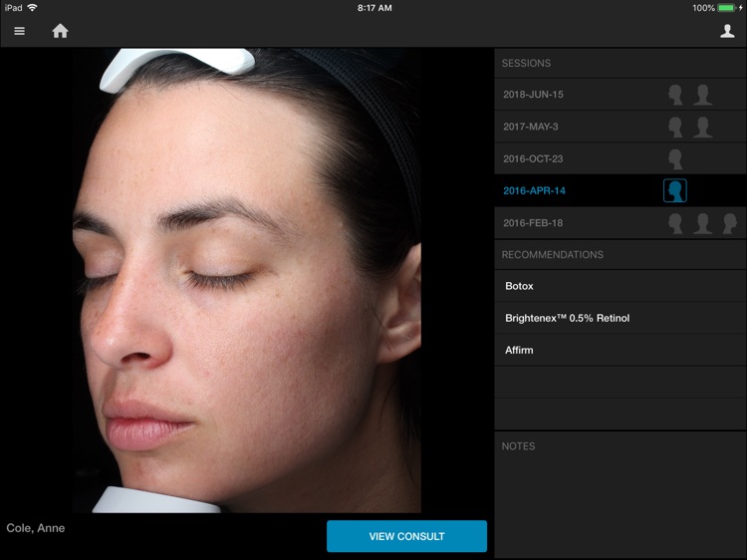Select front view for 2018-JUN-15 session

click(x=703, y=95)
